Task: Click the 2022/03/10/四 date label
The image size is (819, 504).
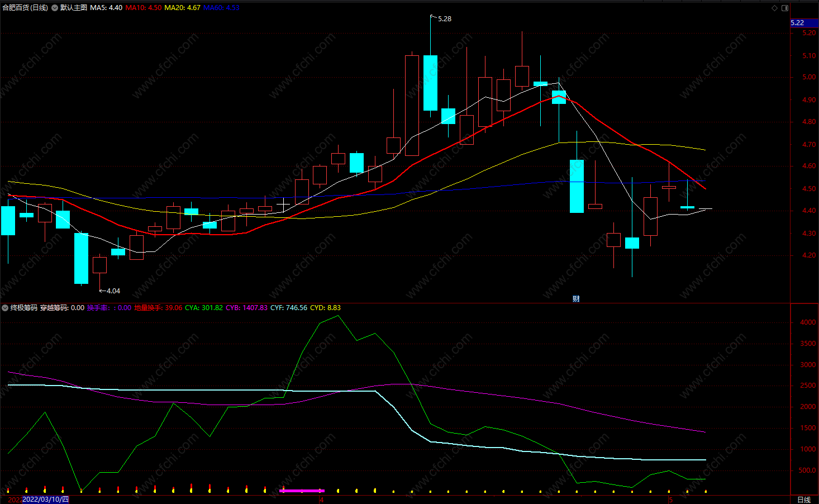Action: [46, 500]
